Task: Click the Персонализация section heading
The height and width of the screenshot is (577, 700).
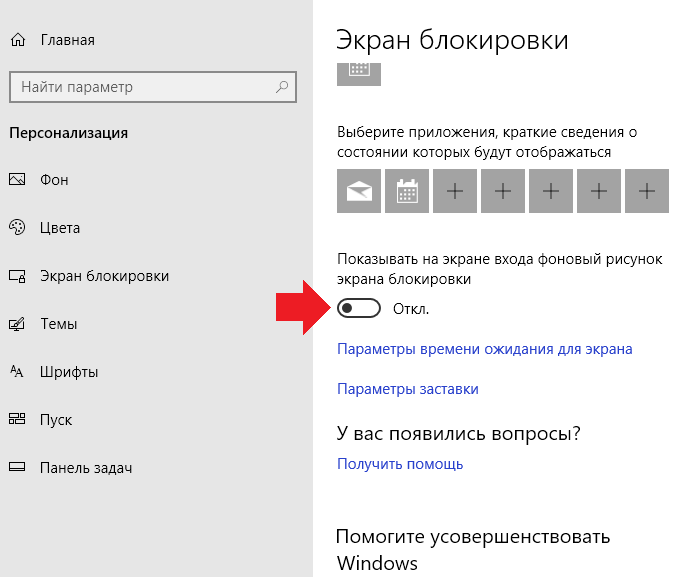Action: [68, 133]
